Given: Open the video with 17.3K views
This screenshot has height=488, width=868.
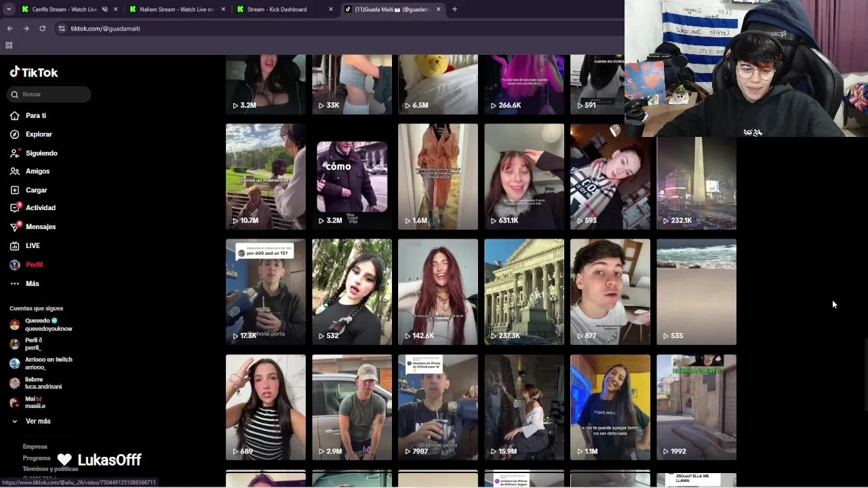Looking at the screenshot, I should pyautogui.click(x=266, y=291).
